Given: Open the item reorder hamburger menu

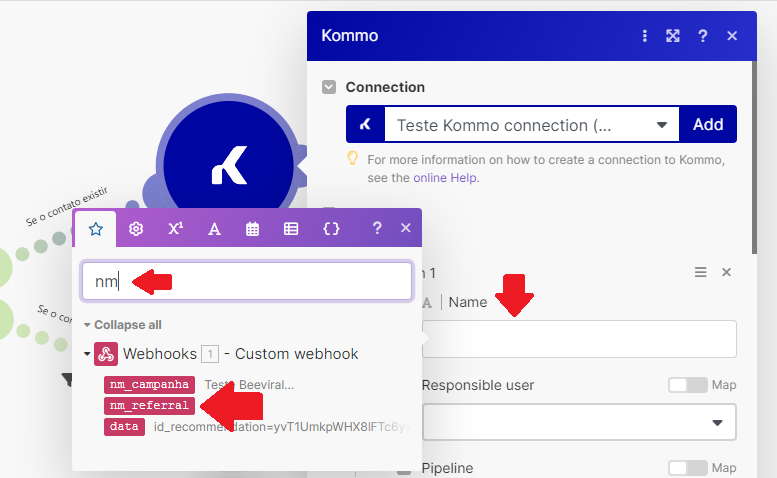Looking at the screenshot, I should (700, 272).
